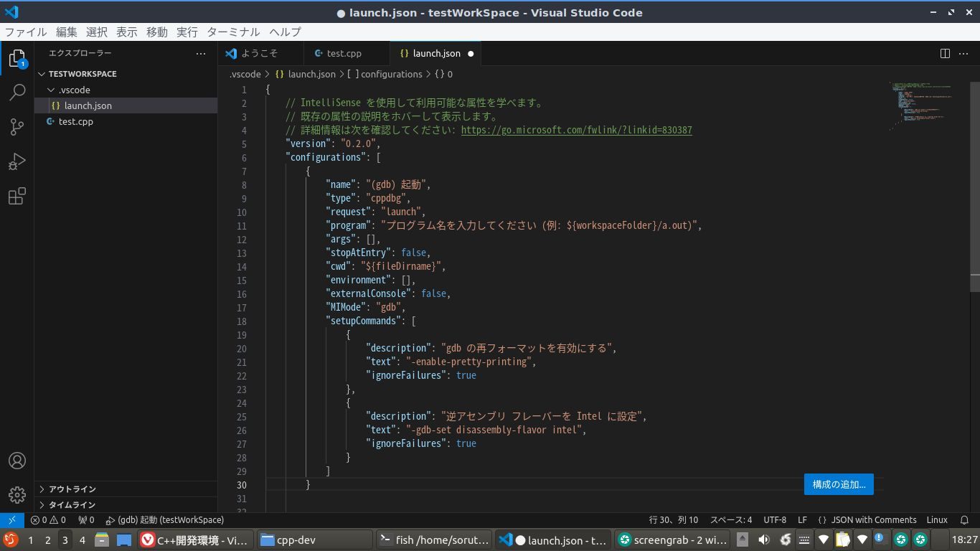This screenshot has height=551, width=980.
Task: Click 行 30、列 10 cursor position
Action: (x=673, y=519)
